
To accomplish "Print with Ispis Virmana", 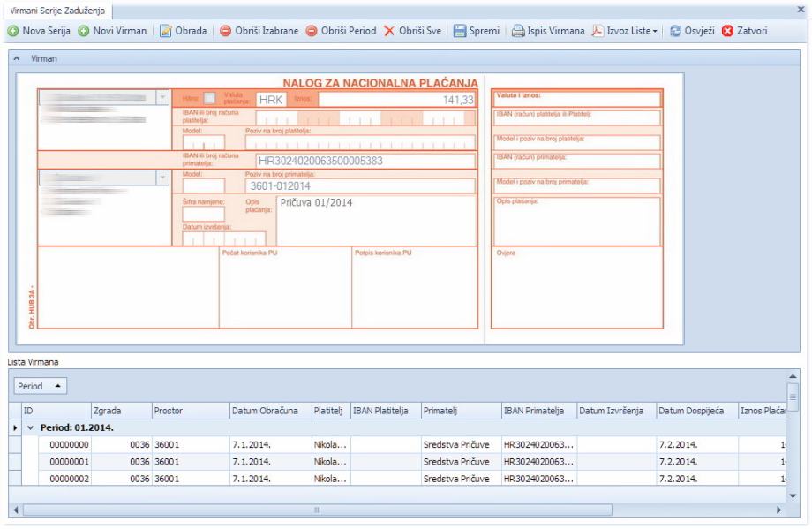I will coord(549,31).
